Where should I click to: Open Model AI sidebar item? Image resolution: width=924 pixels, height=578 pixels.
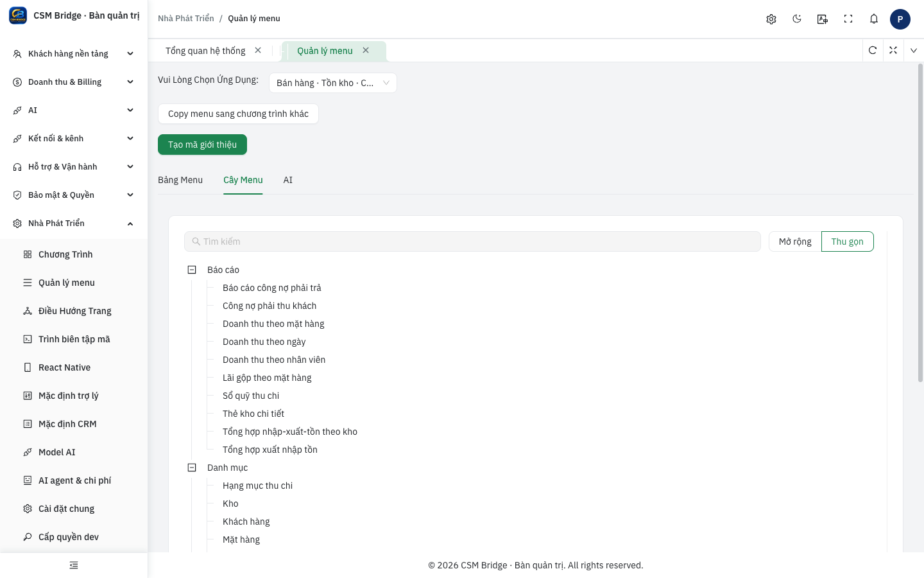(74, 452)
